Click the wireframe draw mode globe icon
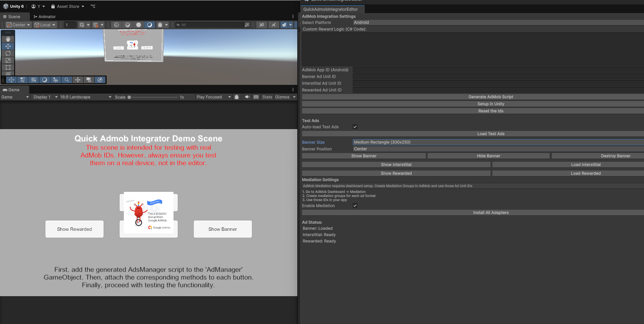This screenshot has height=324, width=644. pos(116,25)
